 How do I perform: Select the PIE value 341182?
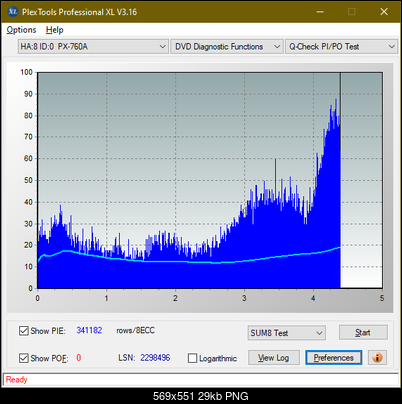coord(89,330)
